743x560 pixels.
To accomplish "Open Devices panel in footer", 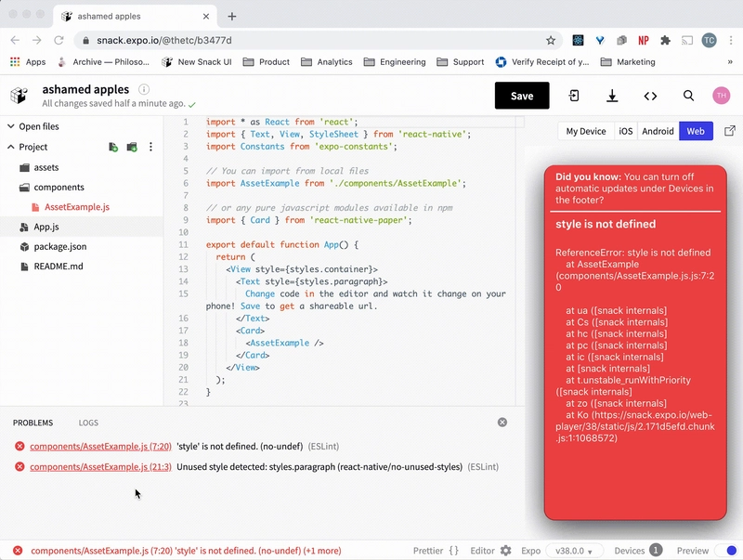I will click(638, 551).
